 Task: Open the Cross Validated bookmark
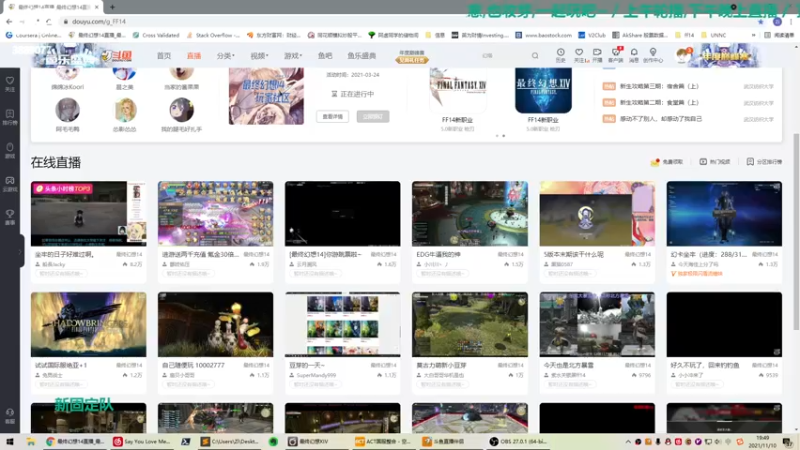156,35
